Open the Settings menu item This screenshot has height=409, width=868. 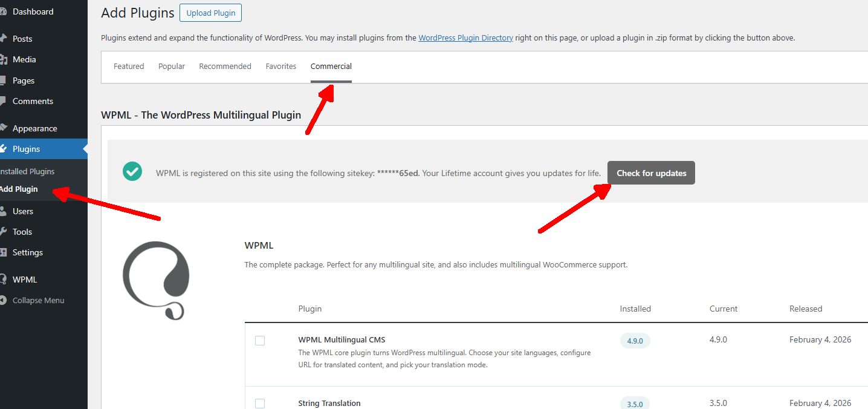(x=28, y=252)
